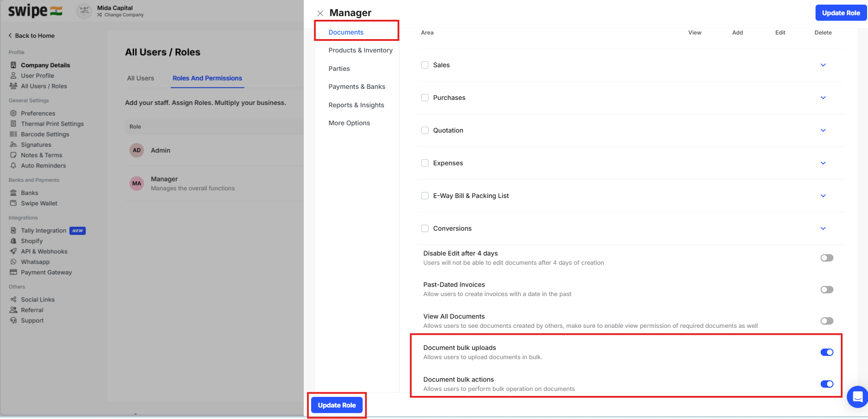Viewport: 868px width, 419px height.
Task: Turn on the Past-Dated Invoices toggle
Action: click(827, 290)
